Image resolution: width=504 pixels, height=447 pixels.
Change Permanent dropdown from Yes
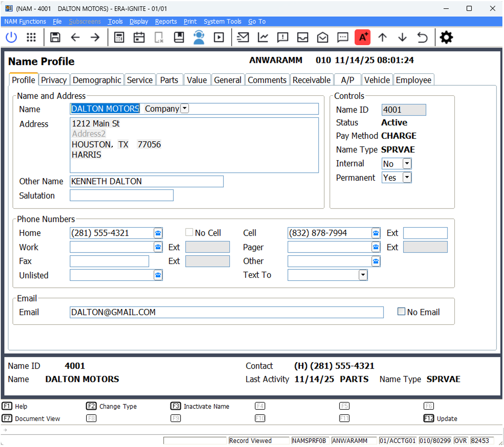[406, 177]
